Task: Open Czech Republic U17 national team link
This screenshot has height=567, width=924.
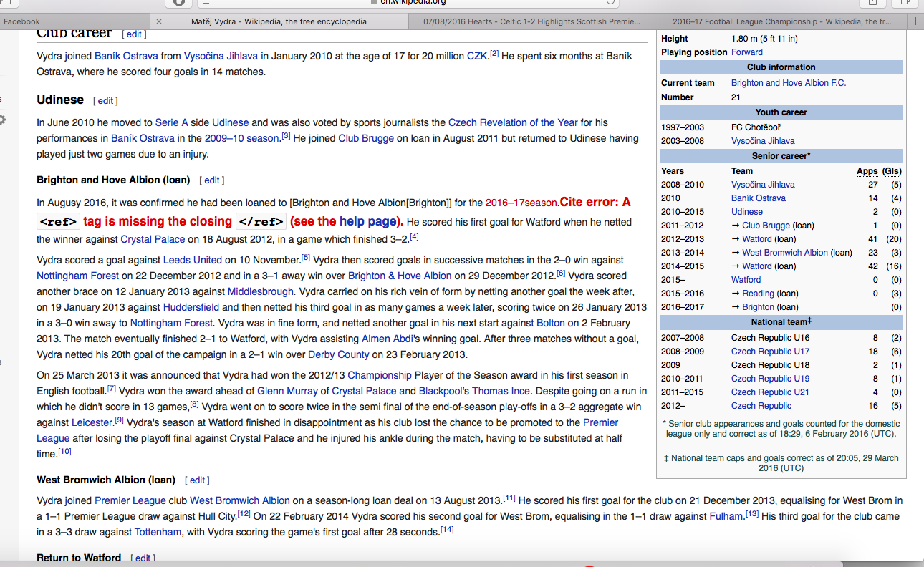Action: (x=771, y=352)
